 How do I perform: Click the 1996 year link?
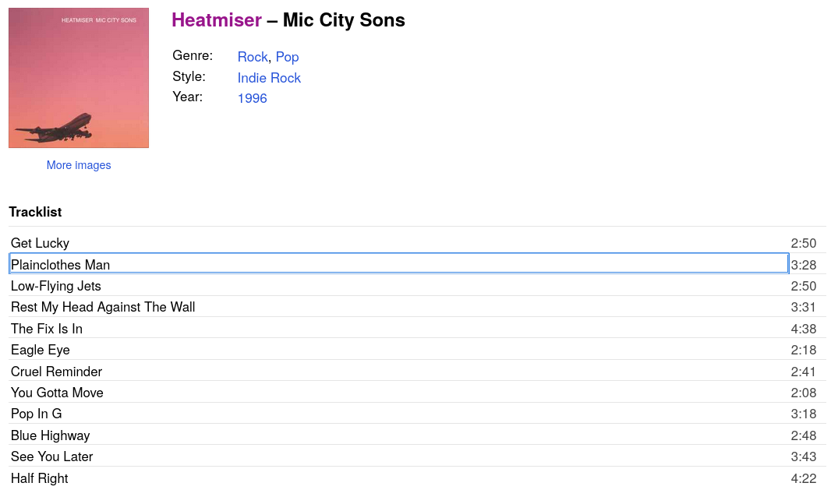[x=252, y=98]
